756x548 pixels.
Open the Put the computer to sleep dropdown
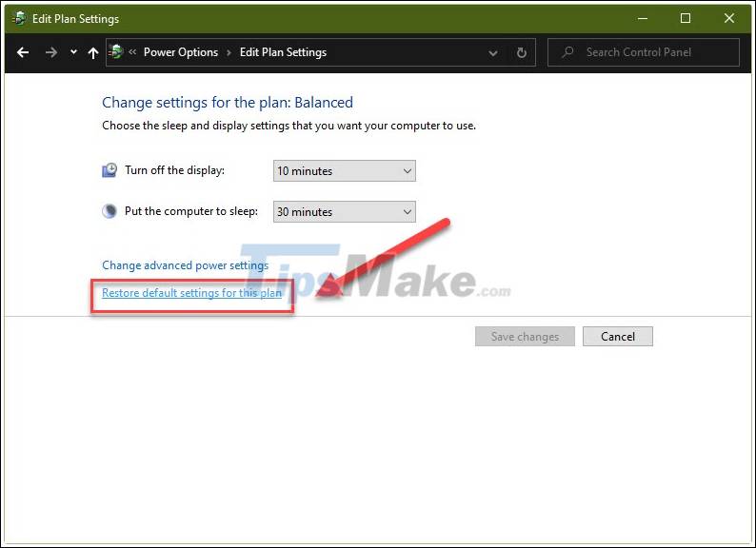344,212
